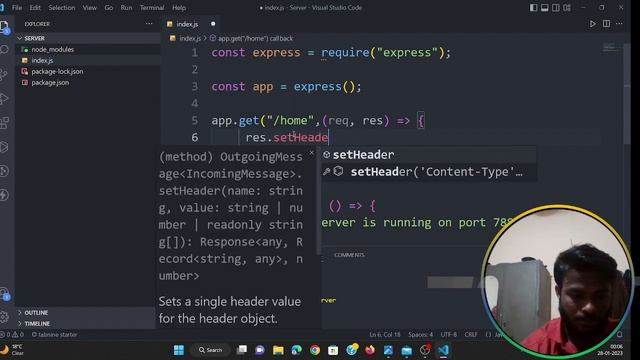Change indentation via Spaces: 4

(420, 334)
